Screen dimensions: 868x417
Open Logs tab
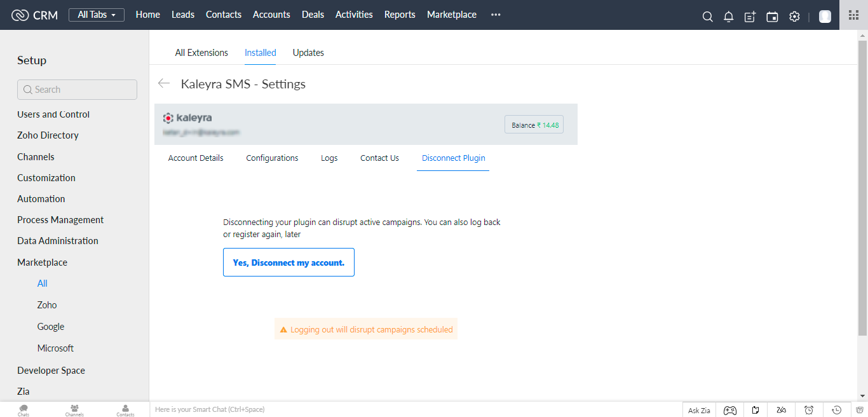pyautogui.click(x=329, y=158)
